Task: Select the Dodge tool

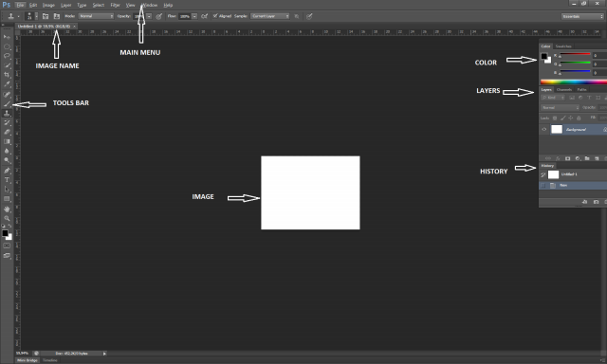Action: click(x=7, y=160)
